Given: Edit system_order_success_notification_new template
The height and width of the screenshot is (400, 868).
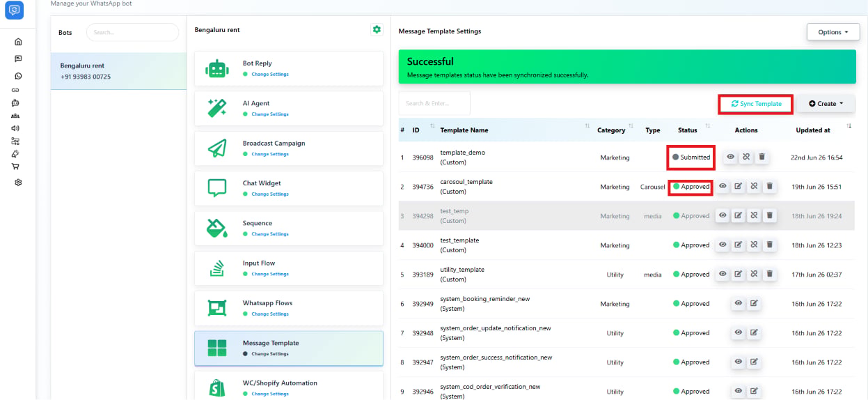Looking at the screenshot, I should point(754,362).
